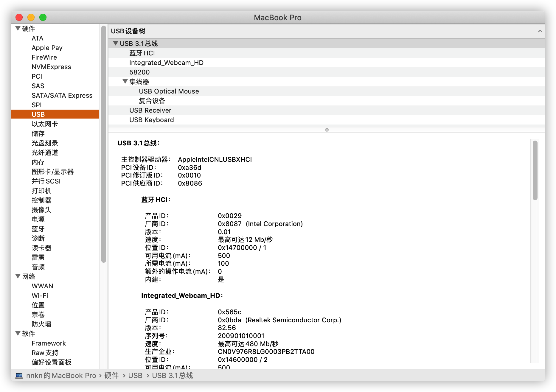Image resolution: width=556 pixels, height=392 pixels.
Task: Open the 摄像头 camera section
Action: click(41, 210)
